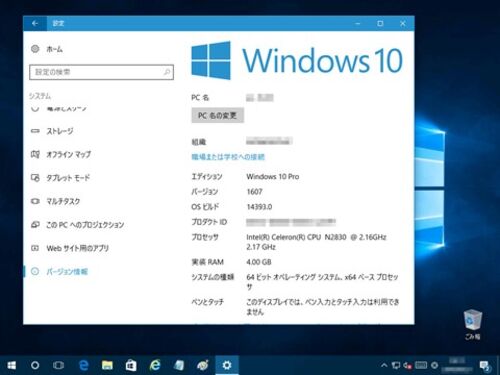
Task: Click the Rename PC (PC 名の変更) button
Action: 217,115
